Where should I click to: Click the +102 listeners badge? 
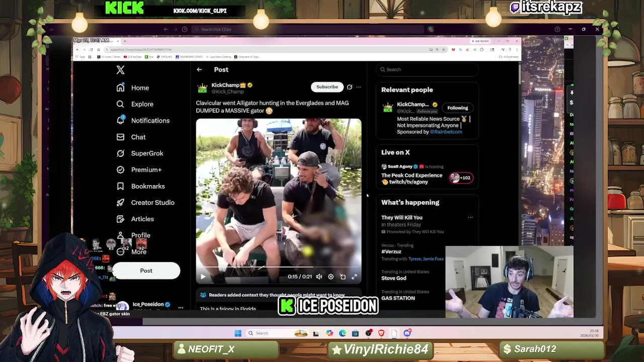click(461, 177)
